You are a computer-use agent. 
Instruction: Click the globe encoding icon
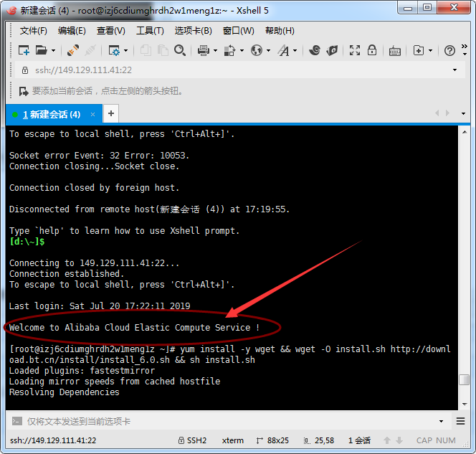[256, 50]
